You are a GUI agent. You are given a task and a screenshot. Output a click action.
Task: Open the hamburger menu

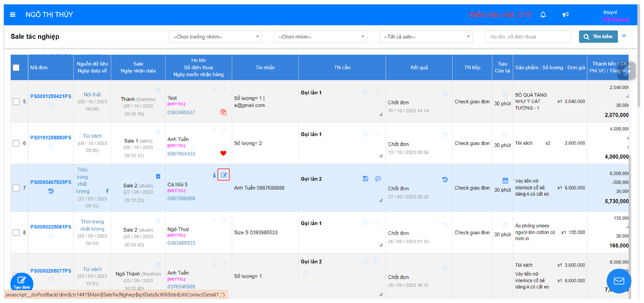tap(13, 15)
